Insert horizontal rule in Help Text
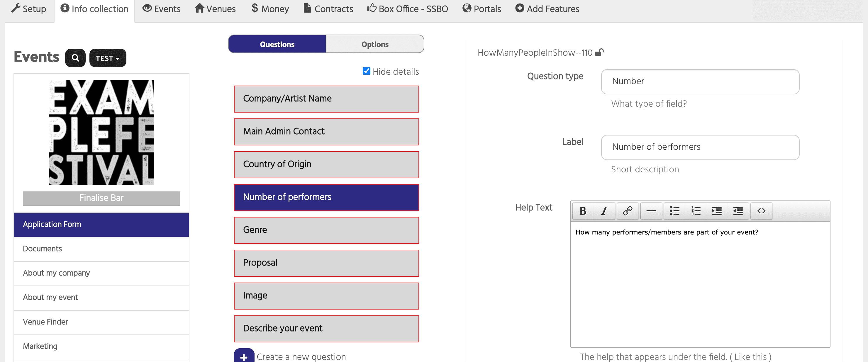 (x=651, y=211)
